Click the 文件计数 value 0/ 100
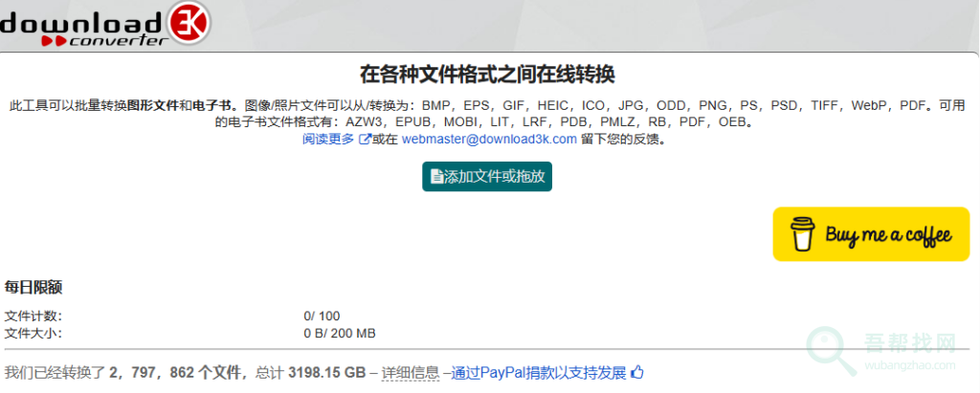 (322, 317)
